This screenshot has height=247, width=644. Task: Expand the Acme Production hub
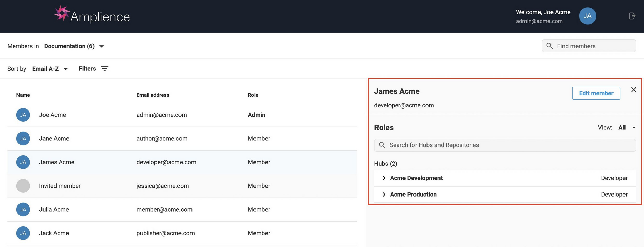tap(384, 195)
